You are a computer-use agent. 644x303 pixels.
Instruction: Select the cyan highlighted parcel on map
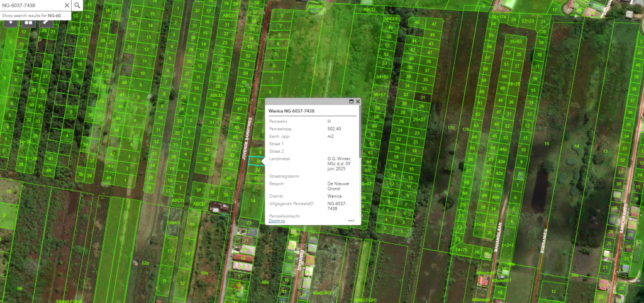[254, 161]
